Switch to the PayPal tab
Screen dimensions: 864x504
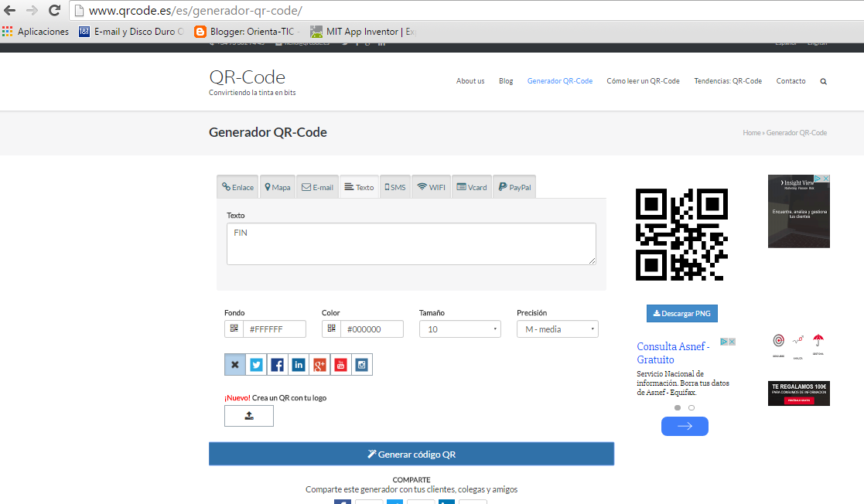click(514, 187)
